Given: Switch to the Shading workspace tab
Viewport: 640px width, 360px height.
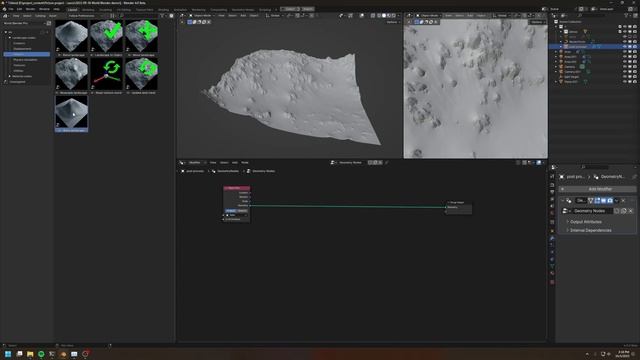Looking at the screenshot, I should [x=163, y=9].
